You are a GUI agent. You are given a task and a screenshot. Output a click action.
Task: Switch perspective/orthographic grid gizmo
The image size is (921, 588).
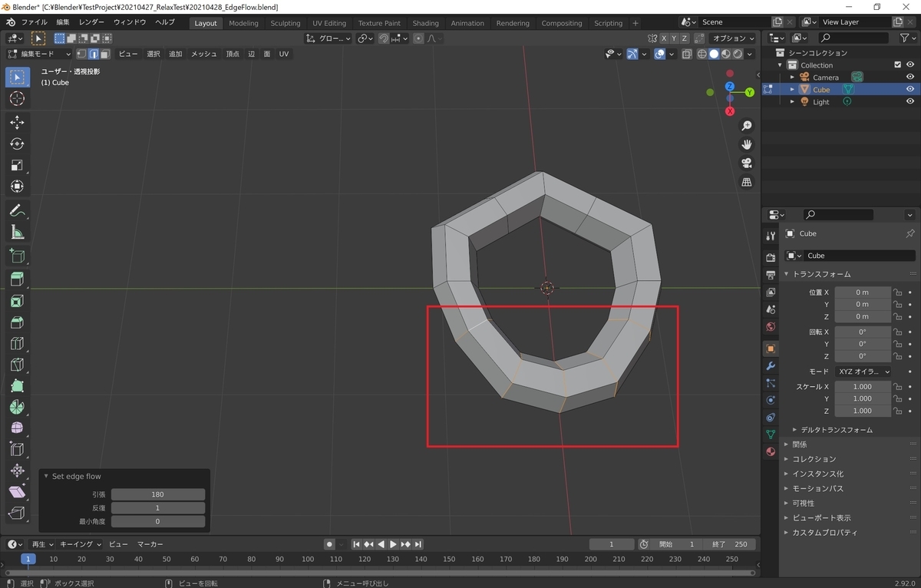coord(746,182)
